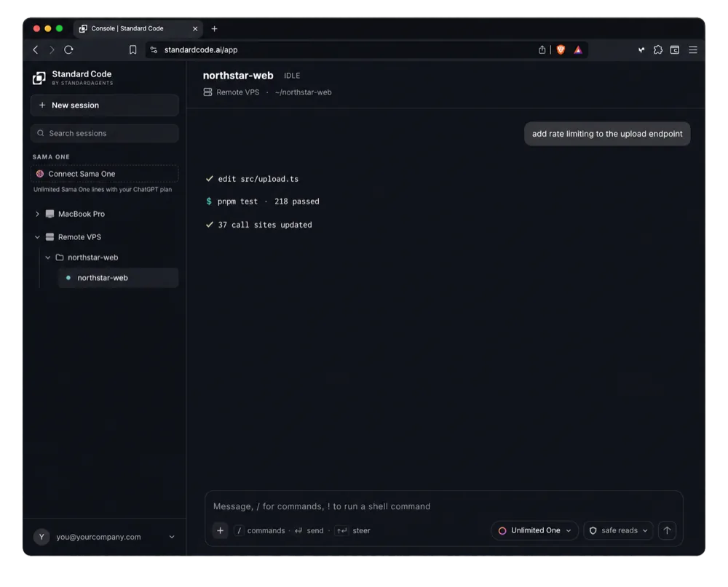Click the address bar URL standardcode.ai/app

pos(201,49)
